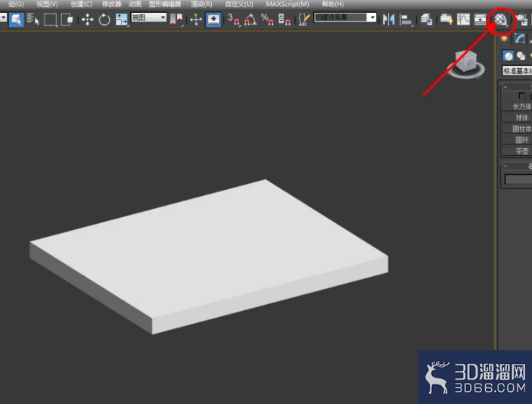Toggle Angle Snap
This screenshot has width=532, height=404.
(250, 20)
